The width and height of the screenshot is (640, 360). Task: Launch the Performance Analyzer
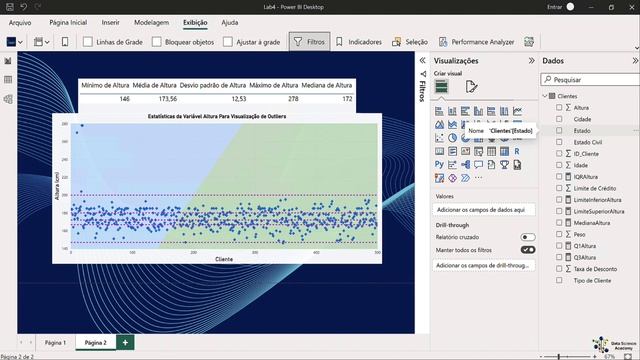[476, 42]
